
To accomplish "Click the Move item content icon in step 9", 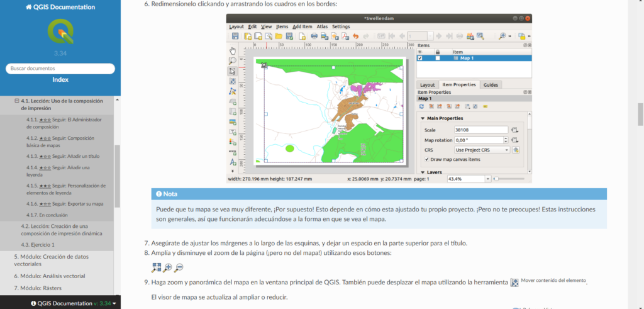I will tap(514, 283).
